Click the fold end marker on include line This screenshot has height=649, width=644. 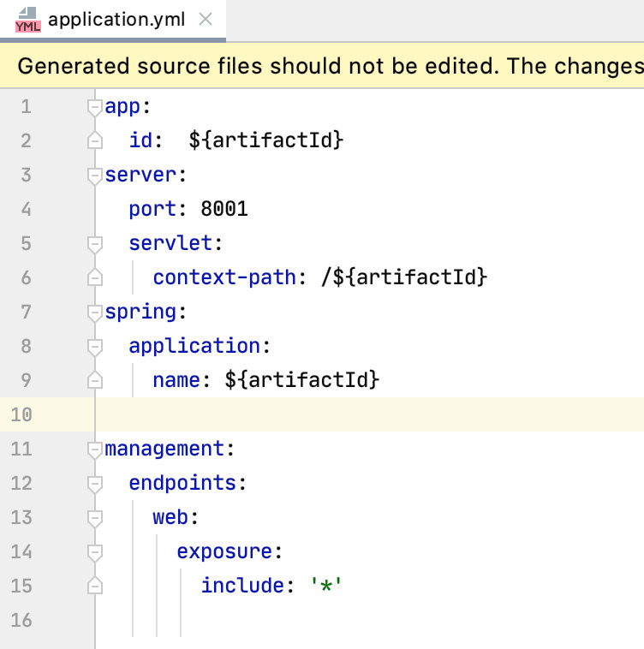[95, 586]
